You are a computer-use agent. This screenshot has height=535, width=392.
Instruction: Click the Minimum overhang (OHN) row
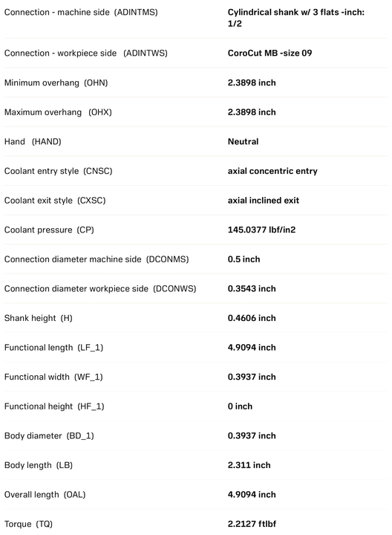196,83
